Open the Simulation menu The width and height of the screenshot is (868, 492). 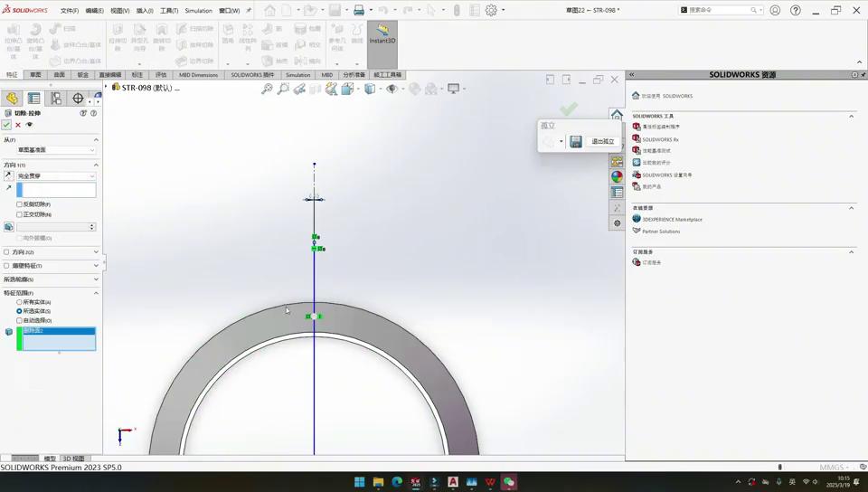(x=198, y=11)
